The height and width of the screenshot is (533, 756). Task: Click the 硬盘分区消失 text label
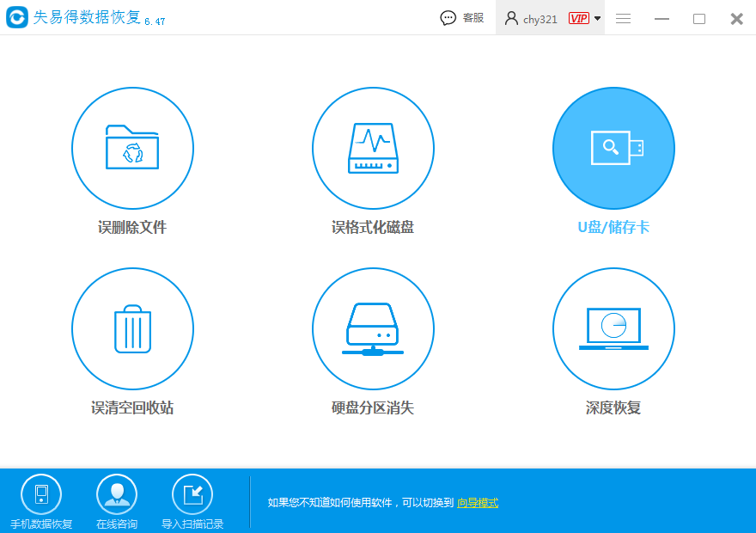(373, 407)
